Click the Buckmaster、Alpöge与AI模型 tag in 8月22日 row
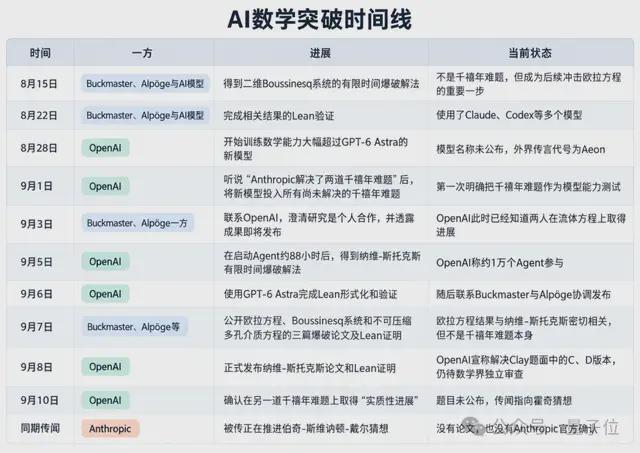This screenshot has width=640, height=453. coord(145,115)
